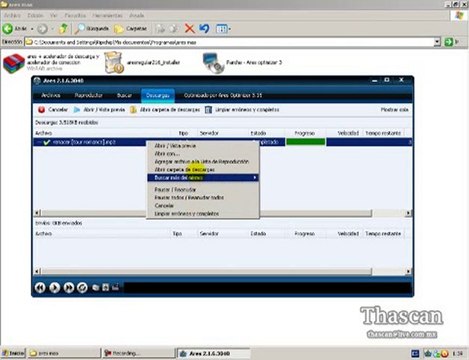Click the repeat/shuffle round button in Ares player
This screenshot has height=360, width=469.
tap(82, 287)
